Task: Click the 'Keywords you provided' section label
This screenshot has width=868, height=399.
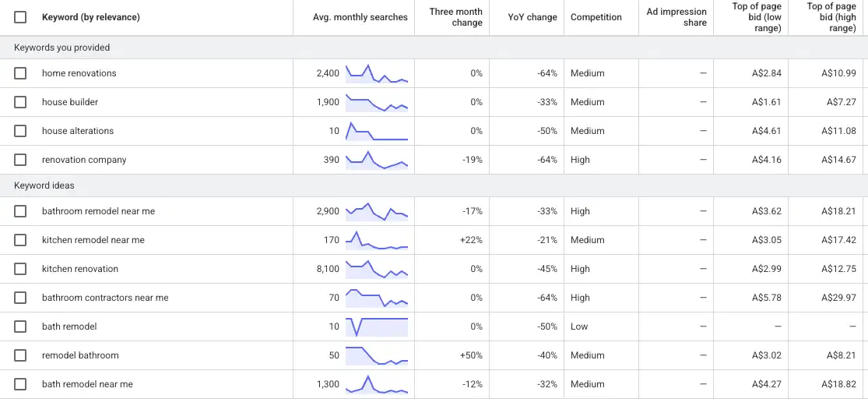Action: (x=62, y=48)
